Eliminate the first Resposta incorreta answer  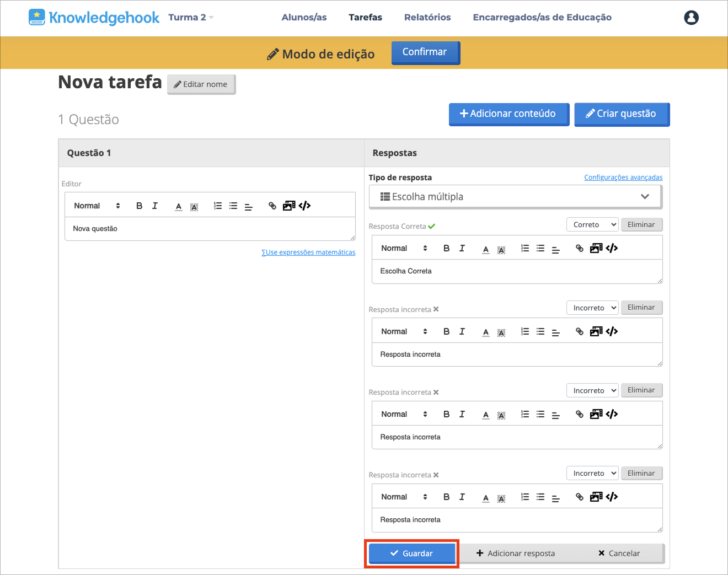pyautogui.click(x=641, y=308)
